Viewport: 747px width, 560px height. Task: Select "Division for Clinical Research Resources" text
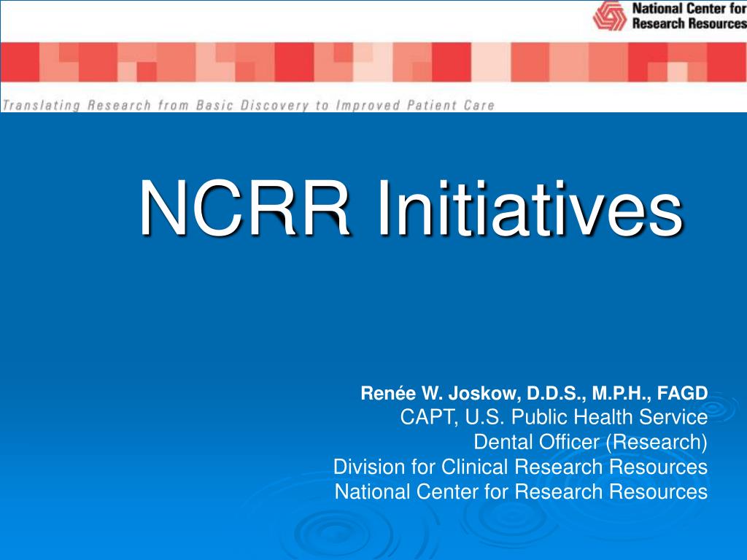(x=521, y=467)
